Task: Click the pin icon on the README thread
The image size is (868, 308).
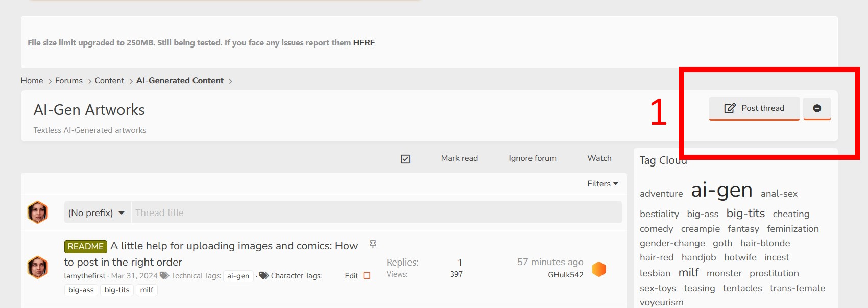Action: click(373, 244)
